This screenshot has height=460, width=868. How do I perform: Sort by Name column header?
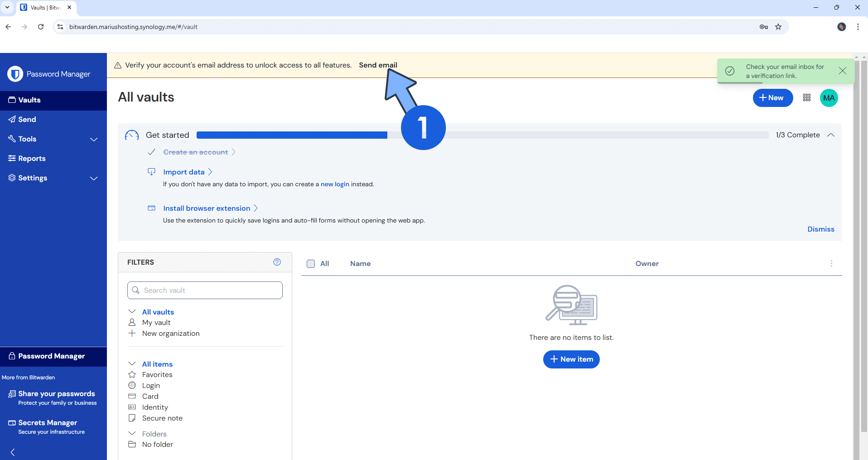360,264
